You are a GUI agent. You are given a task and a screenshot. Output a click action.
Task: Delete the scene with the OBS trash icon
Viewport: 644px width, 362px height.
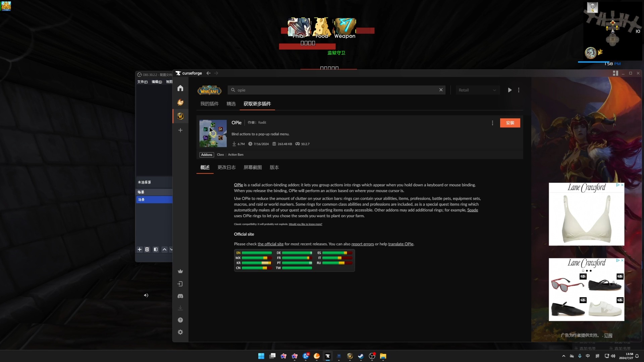tap(147, 249)
